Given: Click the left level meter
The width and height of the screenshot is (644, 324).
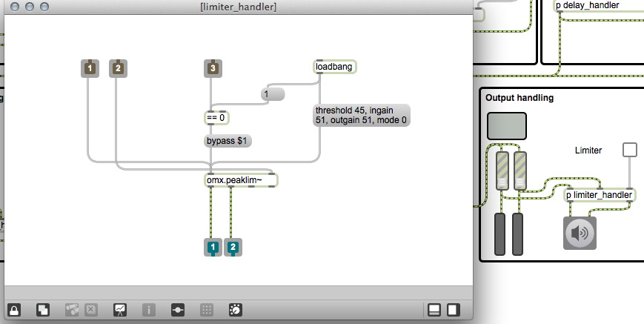Looking at the screenshot, I should (499, 234).
